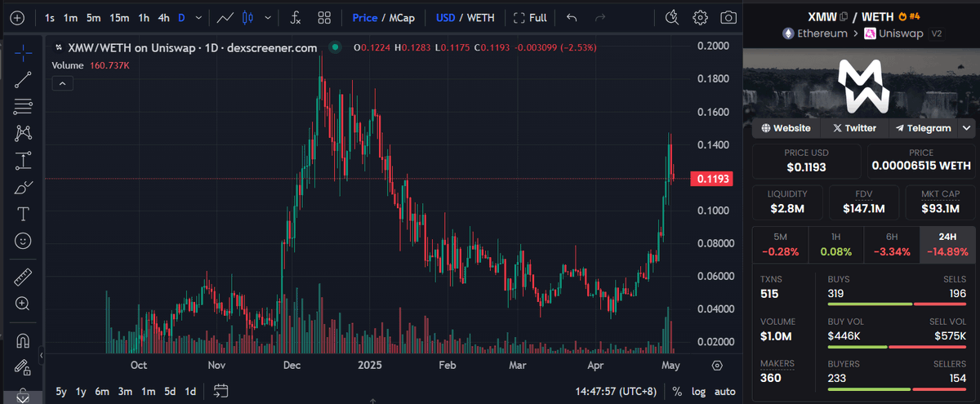
Task: Open the Telegram link
Action: 923,128
